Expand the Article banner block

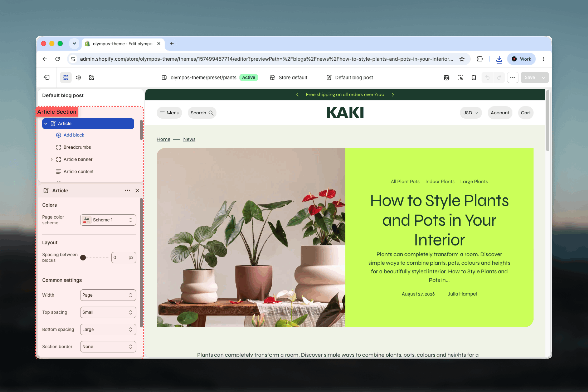click(x=51, y=159)
